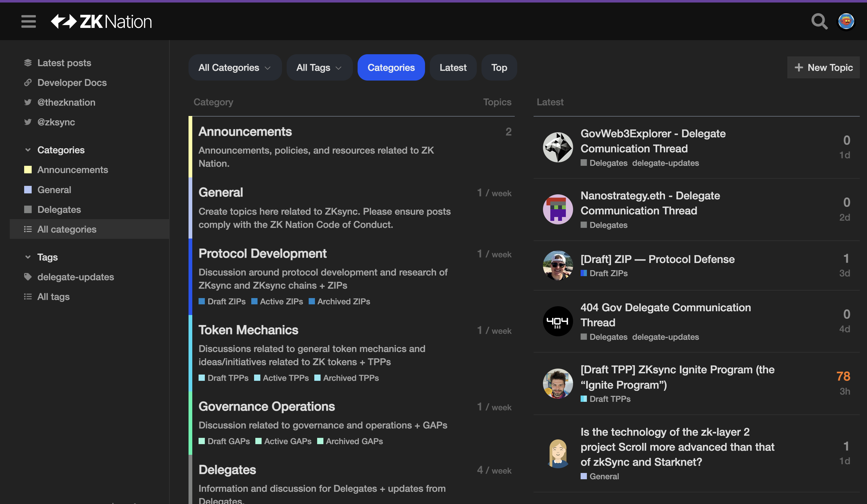Open the All Categories dropdown

click(235, 67)
